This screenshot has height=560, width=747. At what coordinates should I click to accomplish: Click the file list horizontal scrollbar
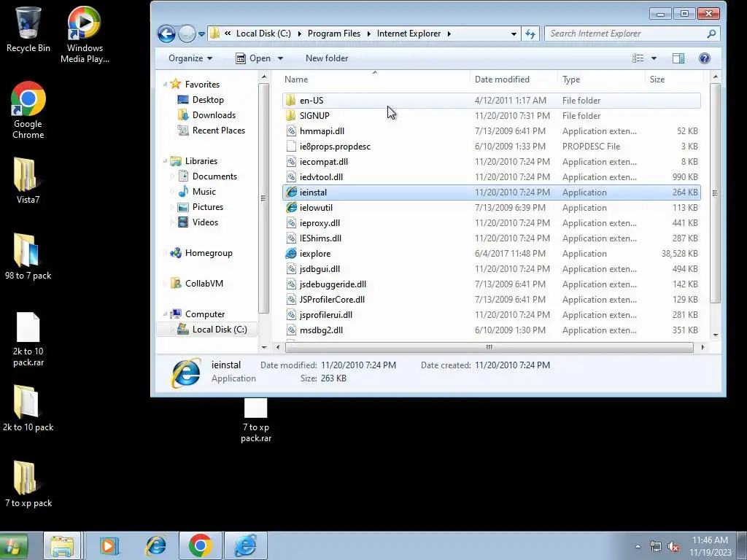489,347
